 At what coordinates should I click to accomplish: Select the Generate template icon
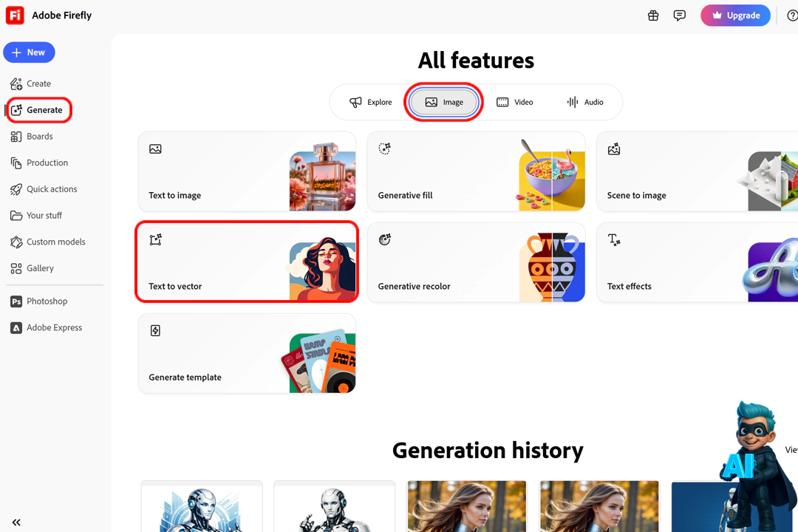pos(155,330)
